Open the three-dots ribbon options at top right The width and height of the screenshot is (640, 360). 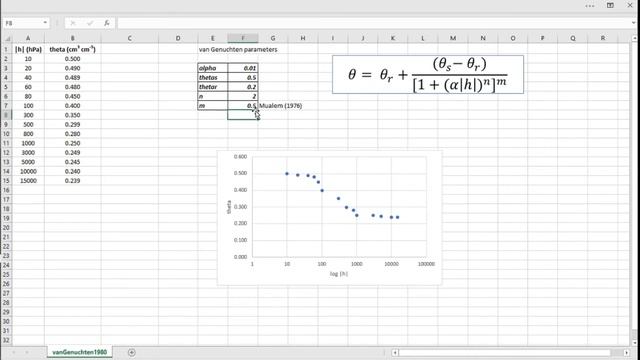click(x=590, y=6)
